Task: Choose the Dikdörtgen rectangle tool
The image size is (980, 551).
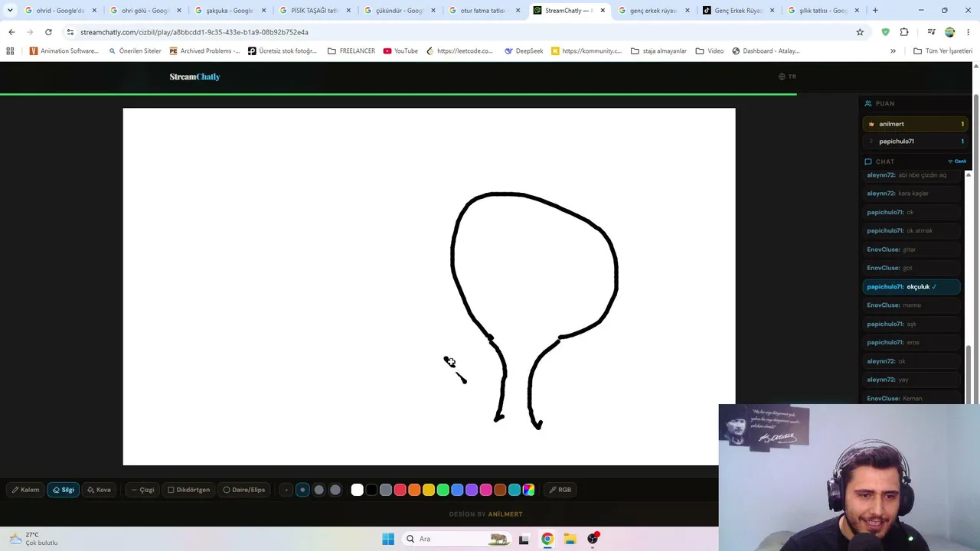Action: click(x=188, y=490)
